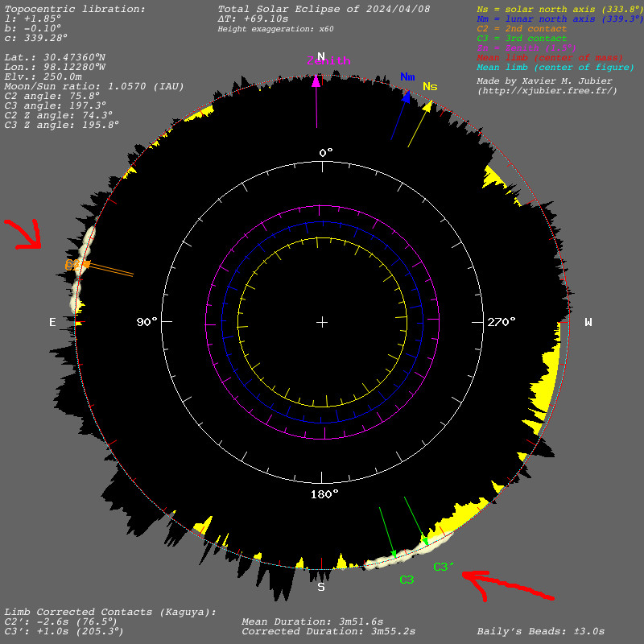Open the xjubier.free.fr link

(x=547, y=91)
